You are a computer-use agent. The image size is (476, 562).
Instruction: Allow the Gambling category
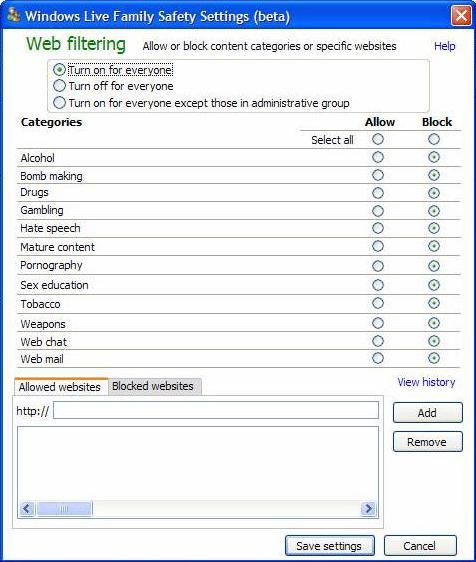(378, 211)
